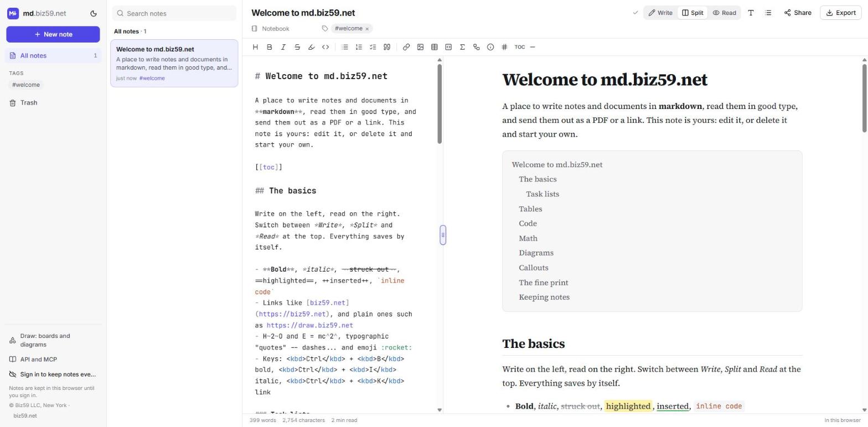The height and width of the screenshot is (427, 868).
Task: Insert a task checklist
Action: [373, 47]
